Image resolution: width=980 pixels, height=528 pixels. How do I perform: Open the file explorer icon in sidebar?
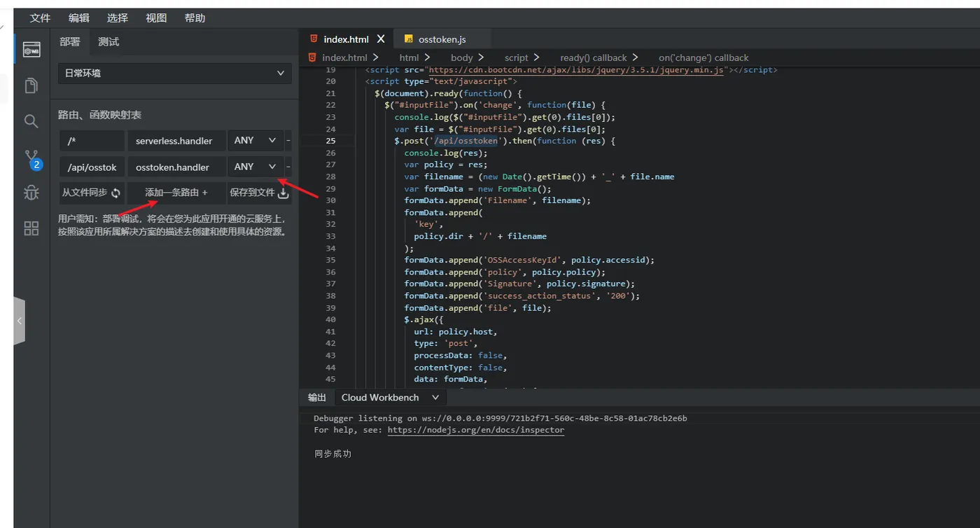pyautogui.click(x=31, y=85)
